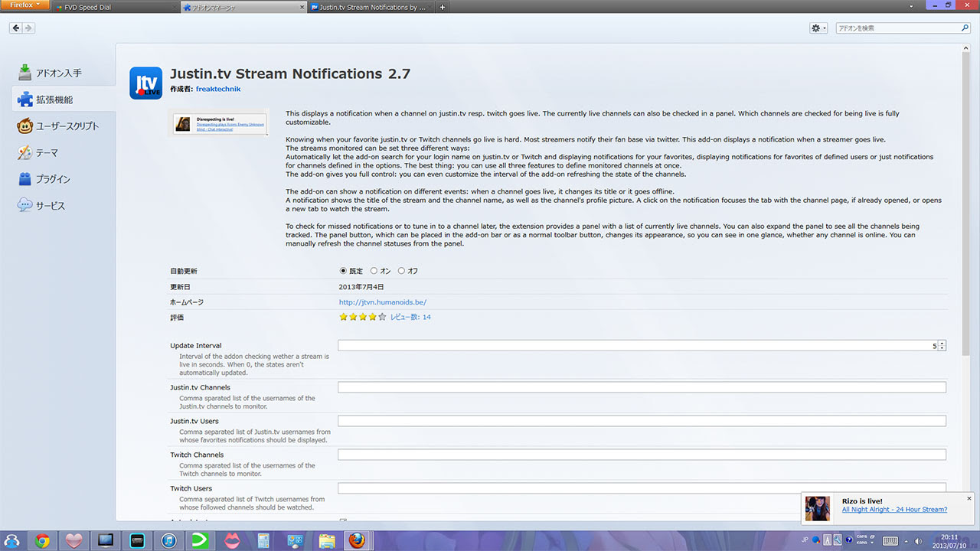This screenshot has height=551, width=980.
Task: Open the tray on-screen keyboard icon
Action: [890, 541]
